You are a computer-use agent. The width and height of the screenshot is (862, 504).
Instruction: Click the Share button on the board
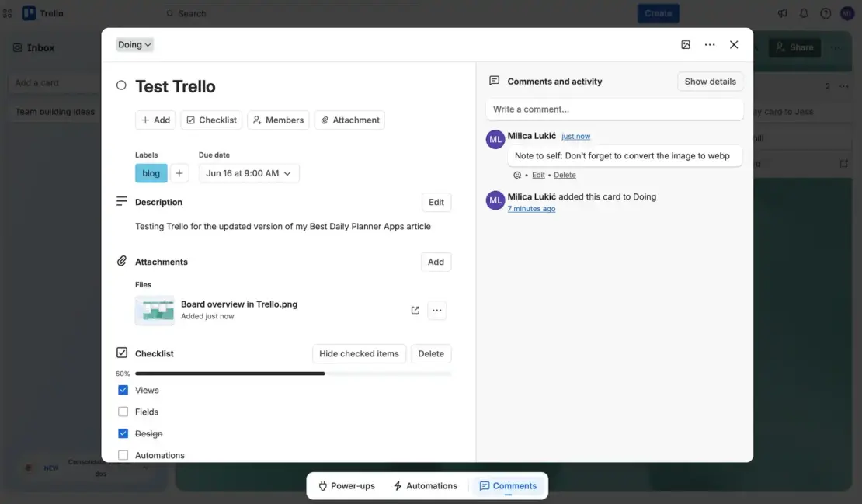(x=794, y=48)
